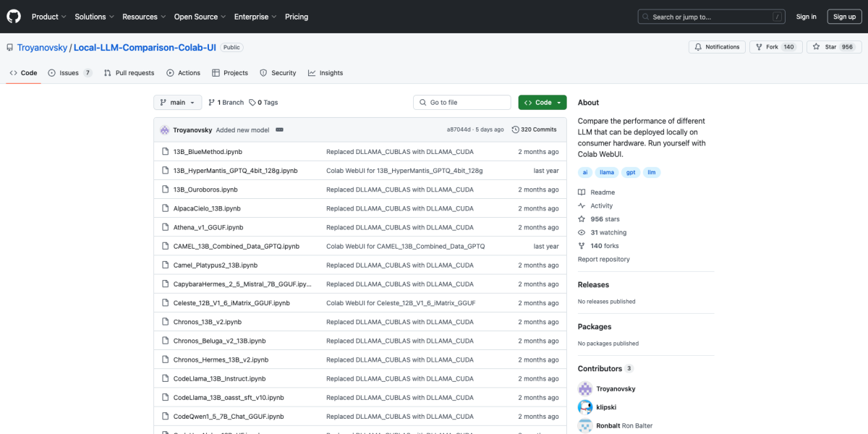The height and width of the screenshot is (434, 868).
Task: Click the GitHub logo icon
Action: [14, 17]
